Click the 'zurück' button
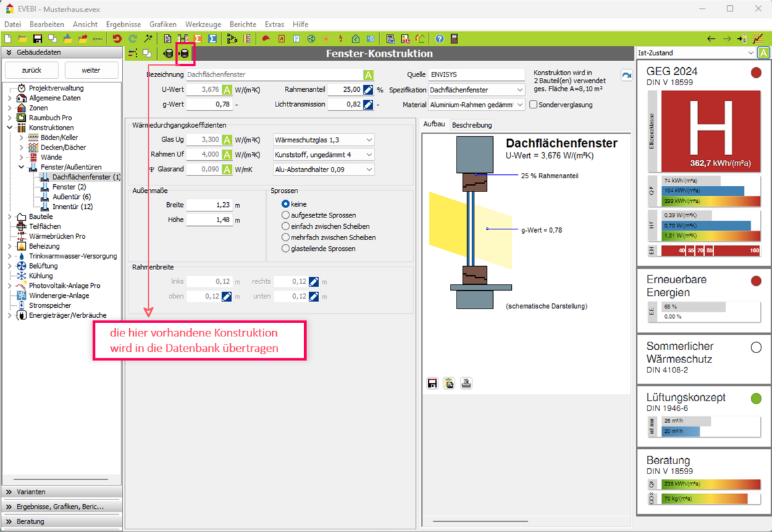Screen dimensions: 772x532 31,70
